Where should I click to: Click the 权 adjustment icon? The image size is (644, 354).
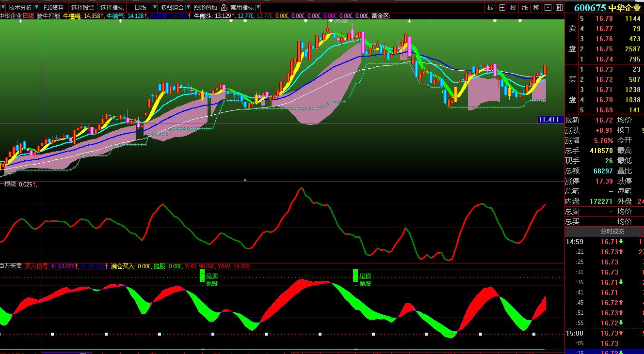513,7
